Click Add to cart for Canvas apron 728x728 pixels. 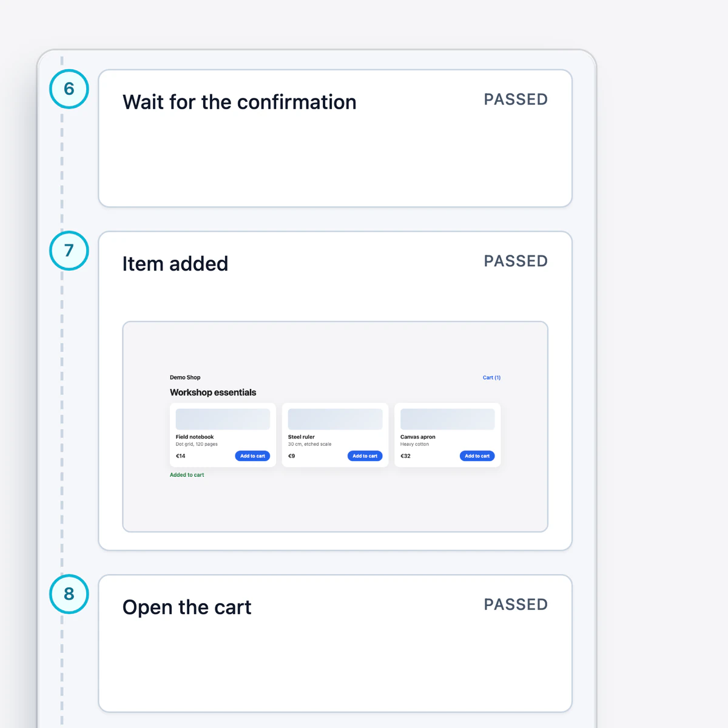477,456
